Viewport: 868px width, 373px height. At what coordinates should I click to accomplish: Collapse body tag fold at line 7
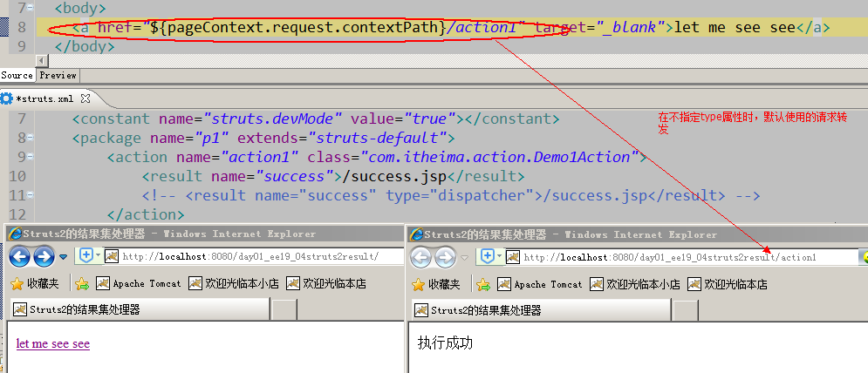pyautogui.click(x=30, y=9)
